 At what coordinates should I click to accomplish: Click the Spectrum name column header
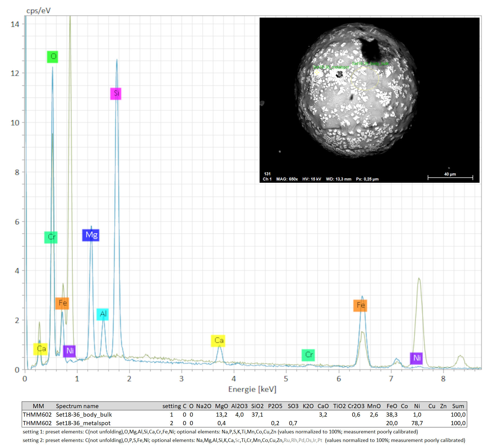point(77,406)
